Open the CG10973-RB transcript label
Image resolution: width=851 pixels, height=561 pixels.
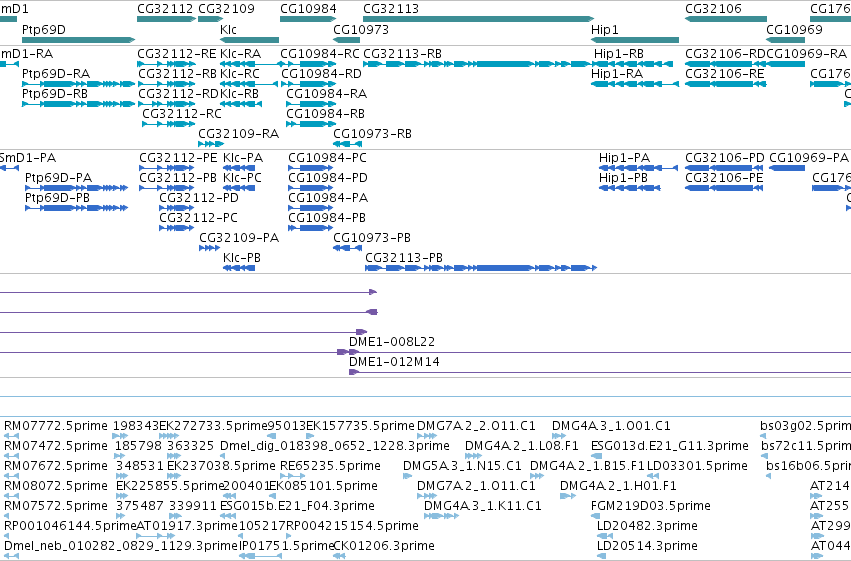pyautogui.click(x=372, y=133)
